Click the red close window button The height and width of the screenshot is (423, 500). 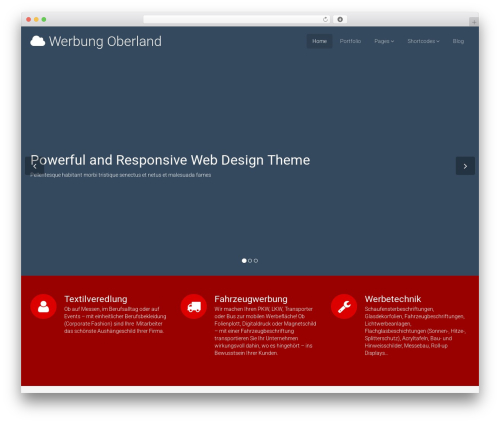[x=29, y=19]
